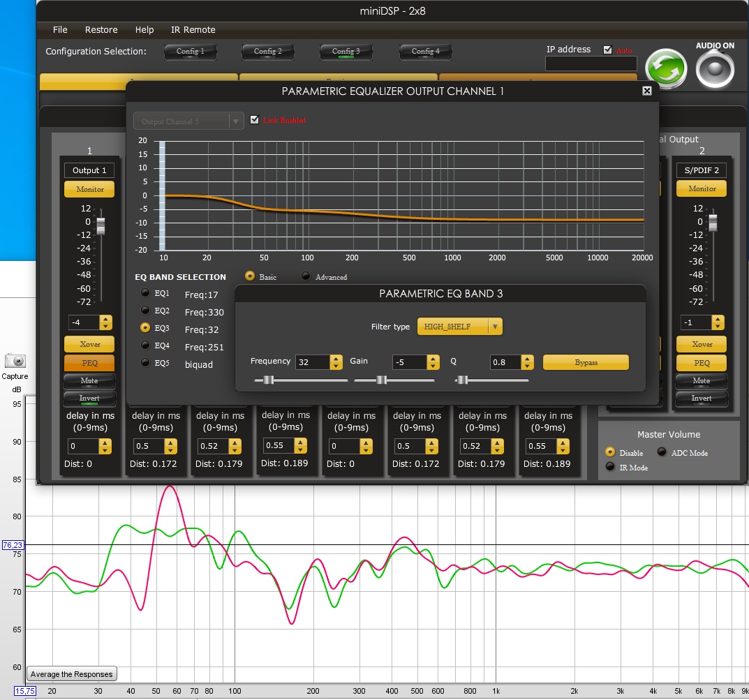The width and height of the screenshot is (749, 700).
Task: Select Config 2 configuration
Action: click(267, 52)
